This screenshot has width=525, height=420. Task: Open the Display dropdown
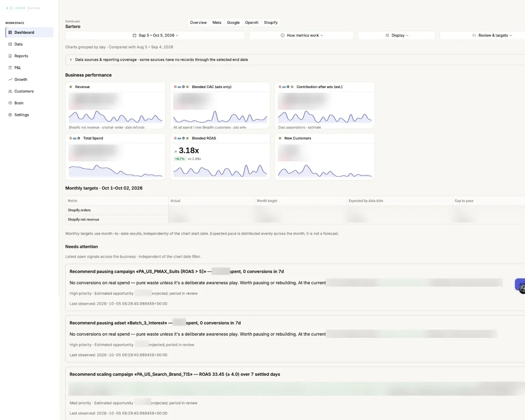point(397,36)
